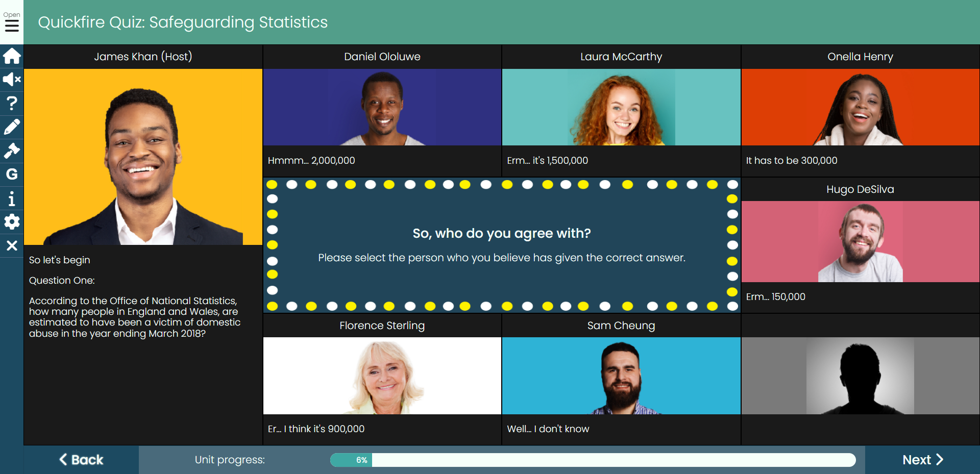Choose answer 'Erm... 150,000'
980x474 pixels.
[x=776, y=296]
